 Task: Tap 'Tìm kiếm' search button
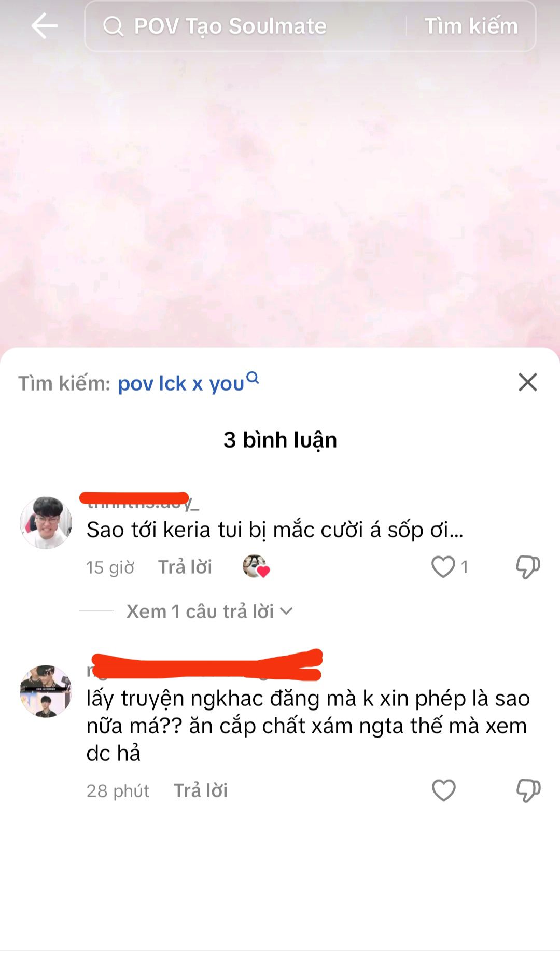click(471, 26)
